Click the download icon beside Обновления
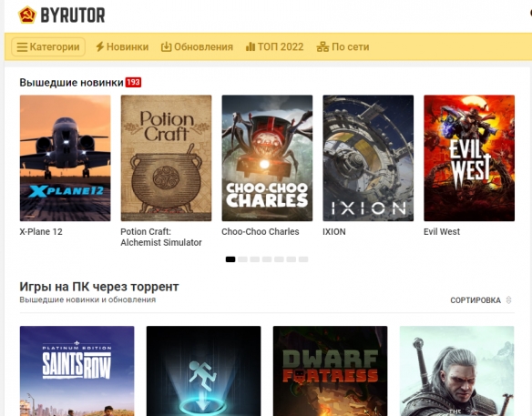The width and height of the screenshot is (532, 416). [x=166, y=46]
